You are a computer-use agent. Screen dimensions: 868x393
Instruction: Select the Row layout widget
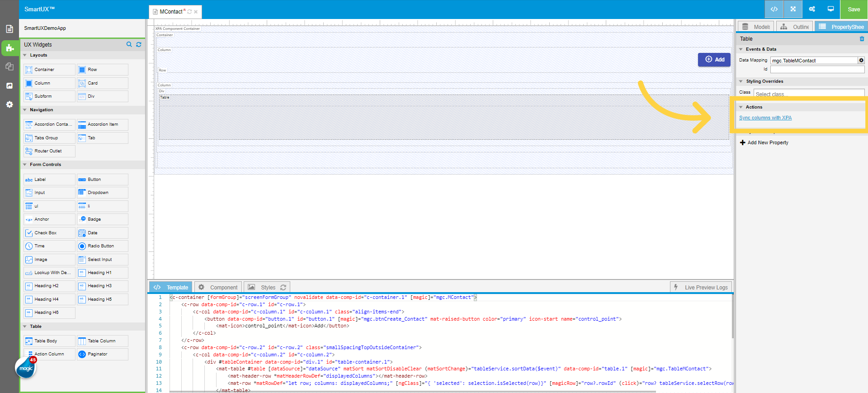(102, 70)
